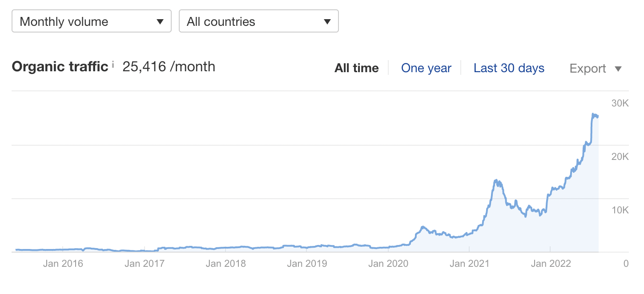Viewport: 644px width, 294px height.
Task: Click the Jan 2016 axis label
Action: [63, 263]
